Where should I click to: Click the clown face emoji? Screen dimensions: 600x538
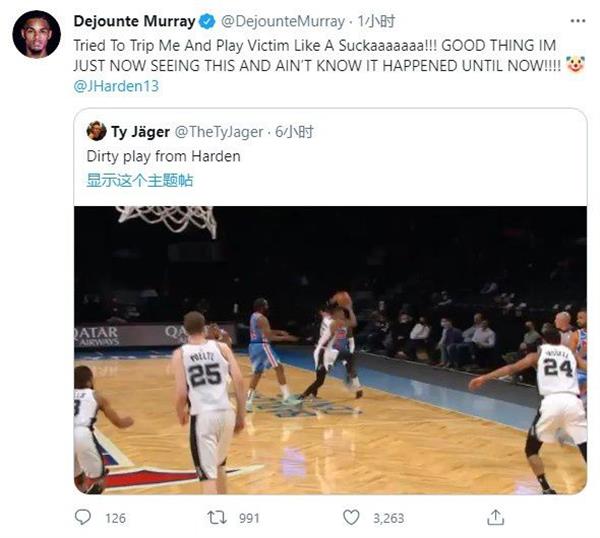pos(576,65)
